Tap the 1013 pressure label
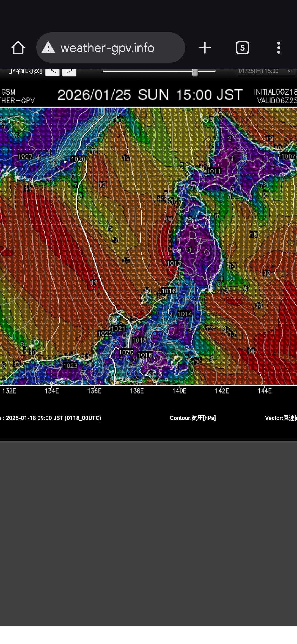 click(174, 263)
